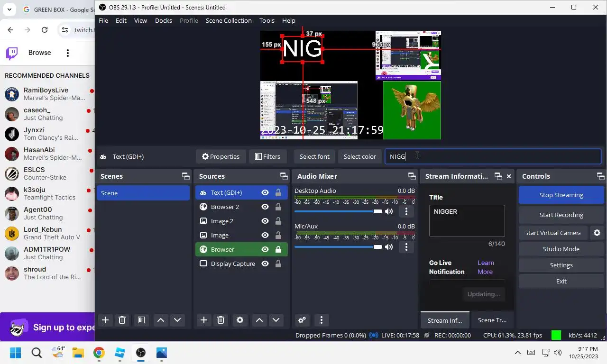Open Desktop Audio three-dot menu
The height and width of the screenshot is (364, 607).
pos(406,211)
